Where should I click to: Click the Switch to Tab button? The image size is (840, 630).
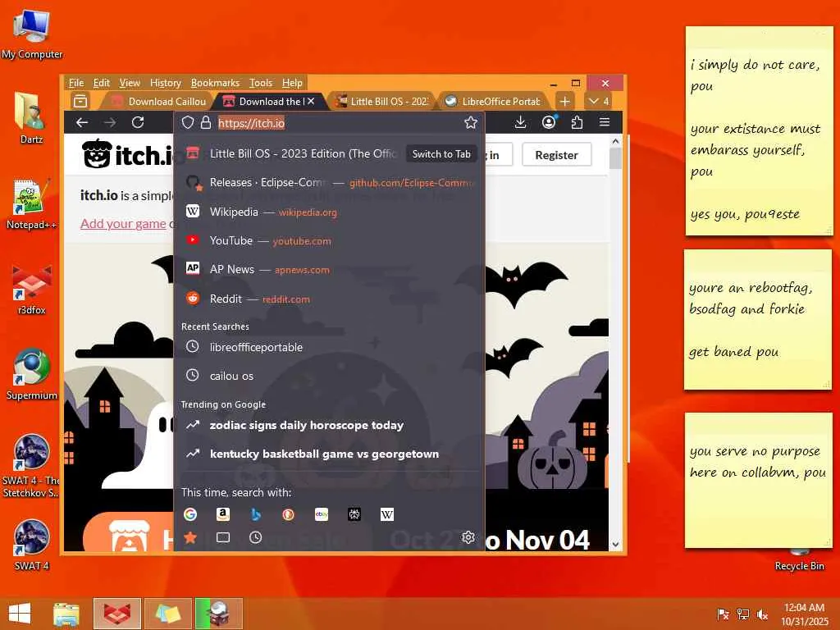click(441, 153)
